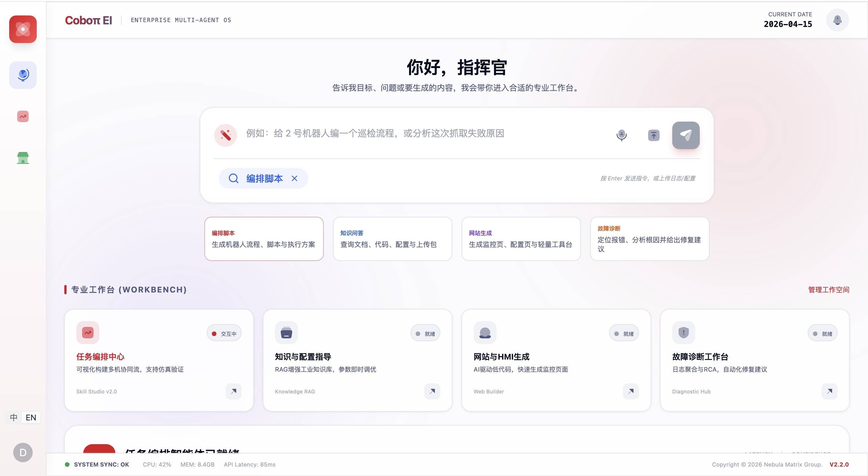Switch language to EN

point(31,418)
